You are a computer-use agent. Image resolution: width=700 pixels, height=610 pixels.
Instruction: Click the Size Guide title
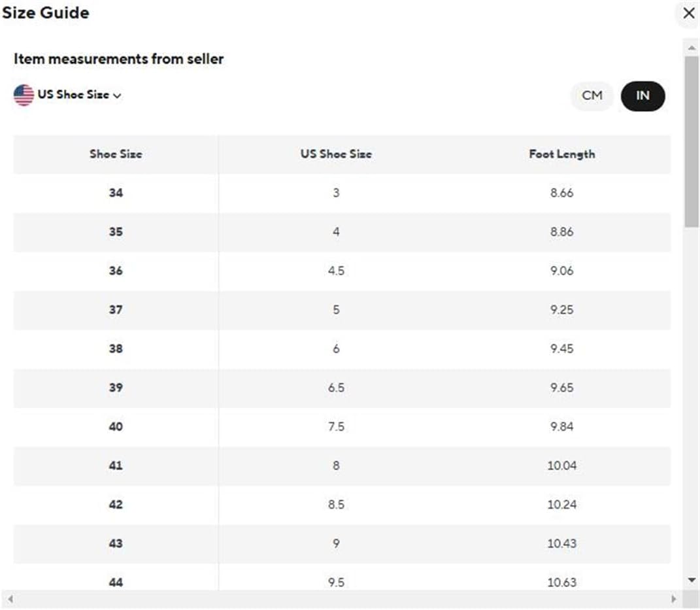tap(46, 12)
